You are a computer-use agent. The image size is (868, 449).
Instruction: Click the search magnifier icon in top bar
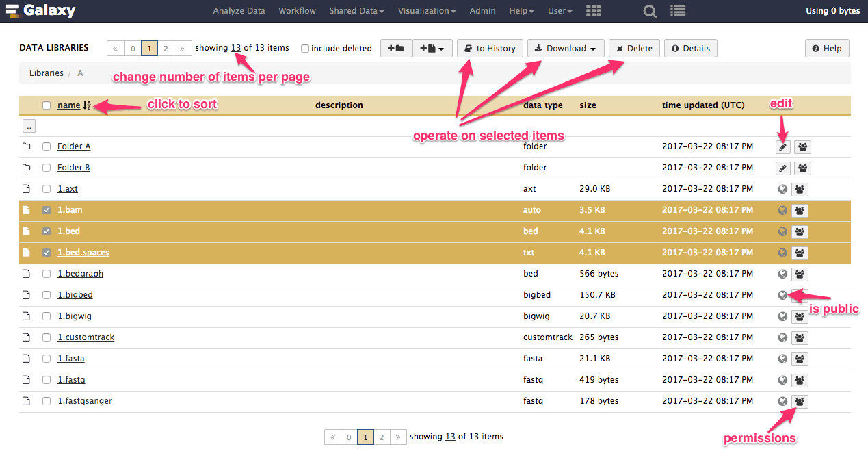(650, 11)
